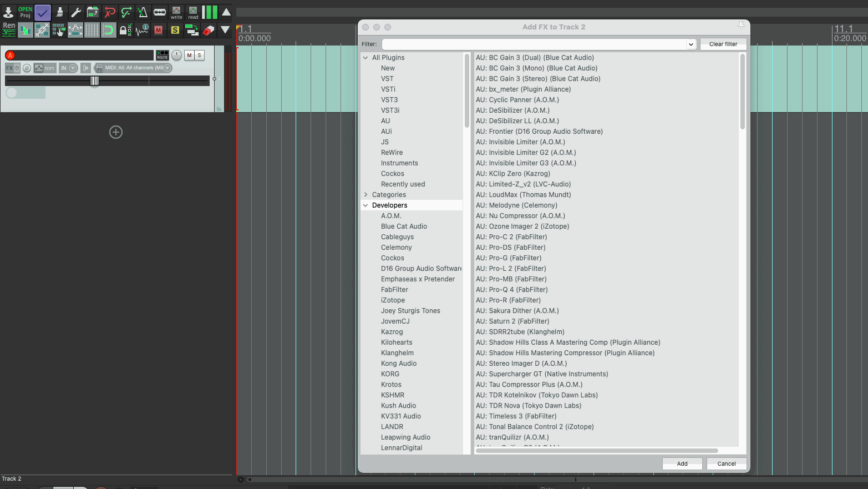
Task: Click the razor blade split icon
Action: (159, 12)
